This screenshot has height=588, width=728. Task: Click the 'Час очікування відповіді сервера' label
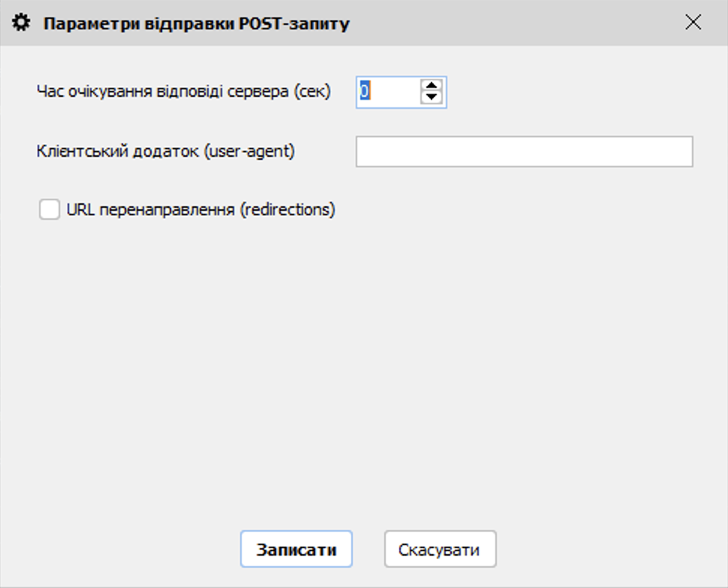[x=183, y=91]
